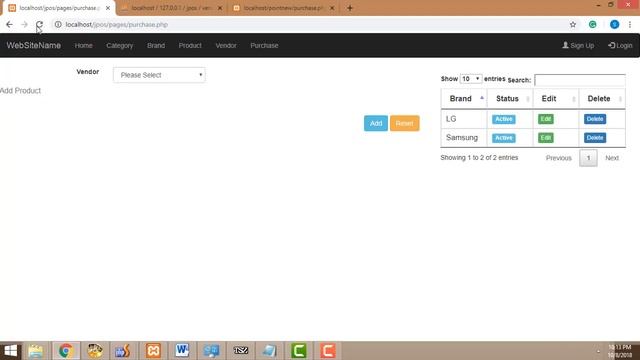Click the Samsung brand cell
640x360 pixels.
coord(464,138)
